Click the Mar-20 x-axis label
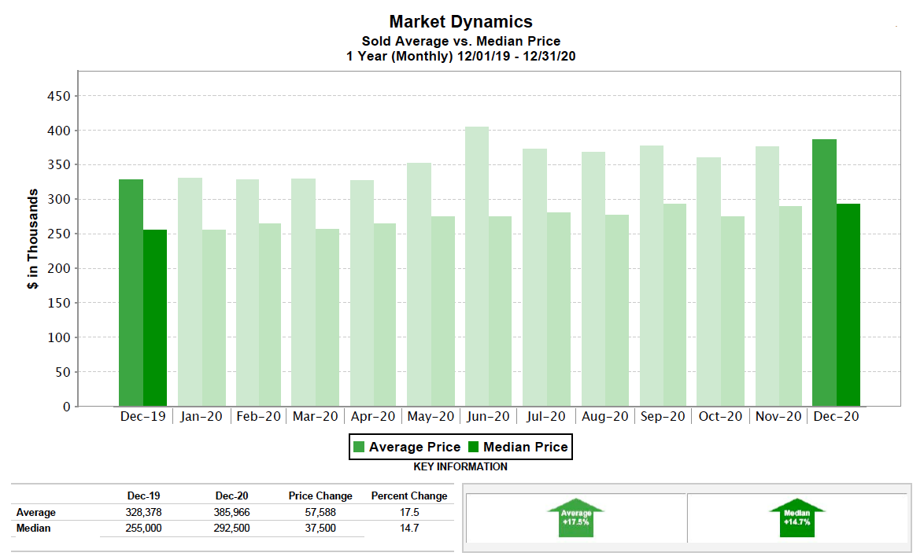This screenshot has width=924, height=560. (316, 416)
